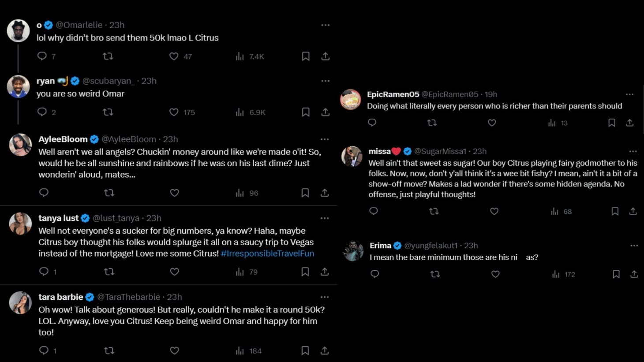Screen dimensions: 644x362
Task: Like missa's reply
Action: (x=494, y=211)
